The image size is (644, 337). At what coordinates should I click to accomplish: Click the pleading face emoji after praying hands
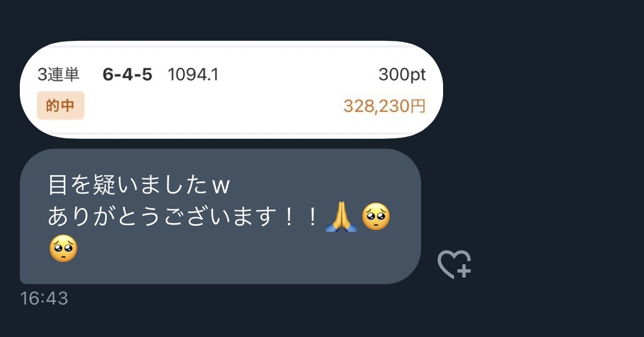[x=375, y=217]
